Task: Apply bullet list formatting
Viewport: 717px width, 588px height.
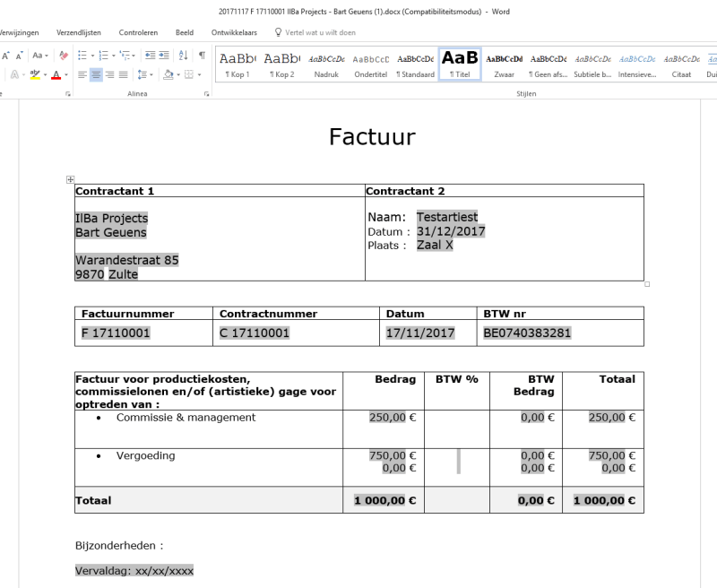Action: [82, 56]
